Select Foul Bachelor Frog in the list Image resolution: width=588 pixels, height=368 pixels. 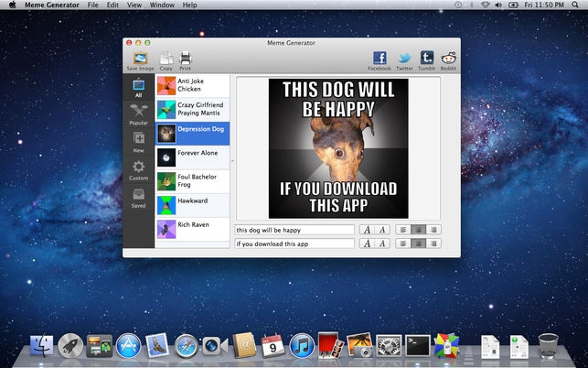[x=192, y=181]
